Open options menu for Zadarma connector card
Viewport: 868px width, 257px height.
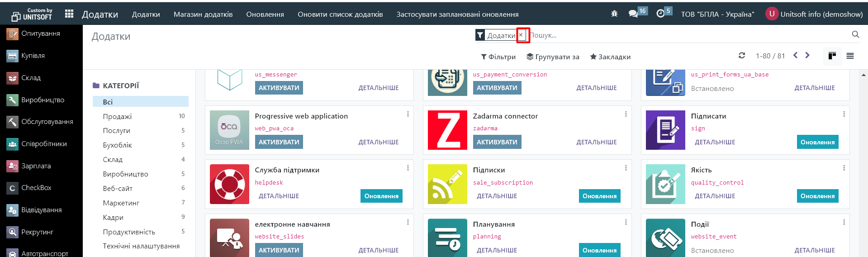click(626, 114)
